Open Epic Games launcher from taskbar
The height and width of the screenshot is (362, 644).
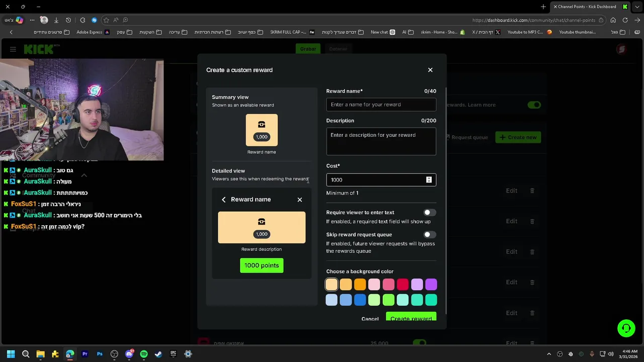pos(174,354)
